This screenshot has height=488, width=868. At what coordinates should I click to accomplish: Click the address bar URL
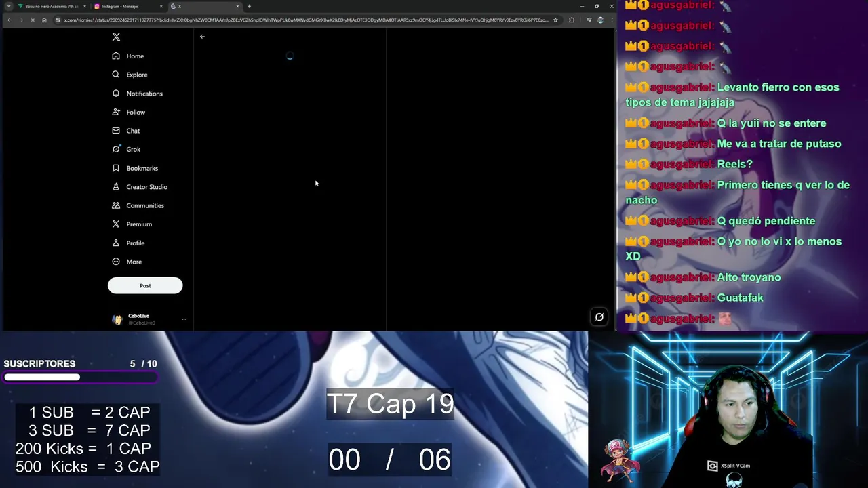point(305,20)
